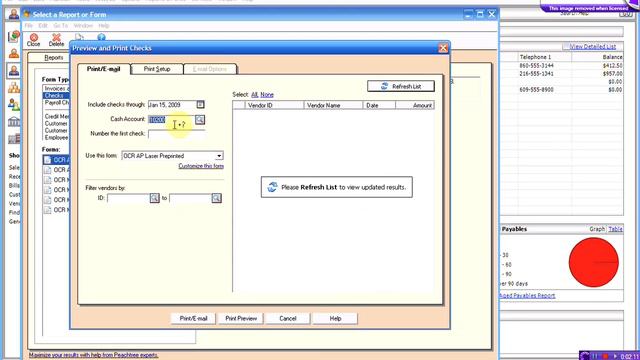The height and width of the screenshot is (360, 640).
Task: Click the Cash Account input field
Action: click(171, 120)
